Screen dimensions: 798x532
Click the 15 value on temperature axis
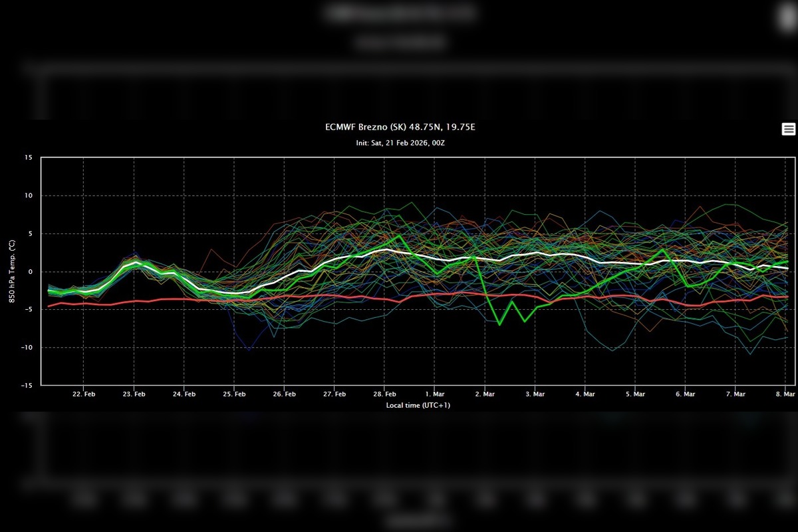28,158
